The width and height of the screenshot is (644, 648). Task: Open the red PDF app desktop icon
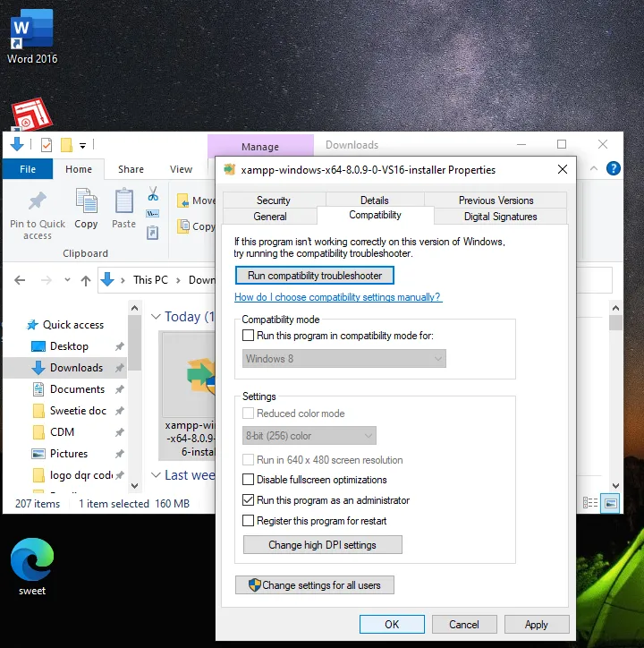click(x=31, y=114)
